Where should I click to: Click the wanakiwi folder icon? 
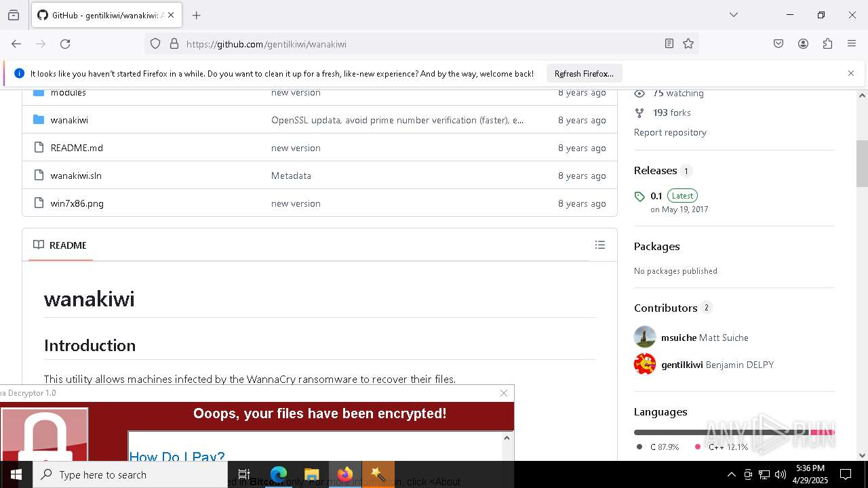click(39, 120)
